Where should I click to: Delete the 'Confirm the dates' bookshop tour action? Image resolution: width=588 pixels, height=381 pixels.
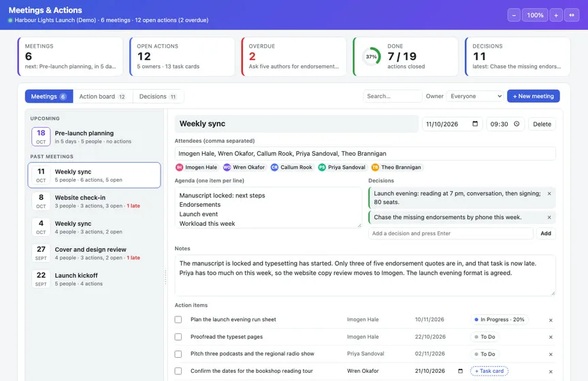coord(551,371)
